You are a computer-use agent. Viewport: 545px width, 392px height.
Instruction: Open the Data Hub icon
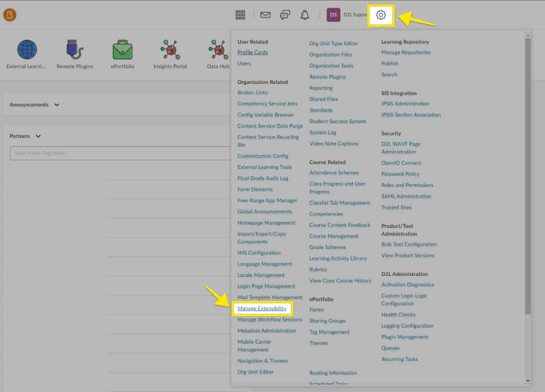217,50
